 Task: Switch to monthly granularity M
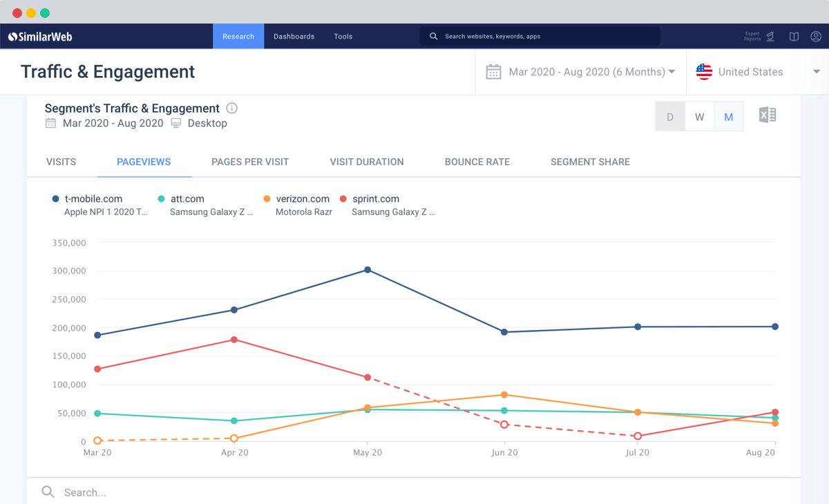pos(728,117)
